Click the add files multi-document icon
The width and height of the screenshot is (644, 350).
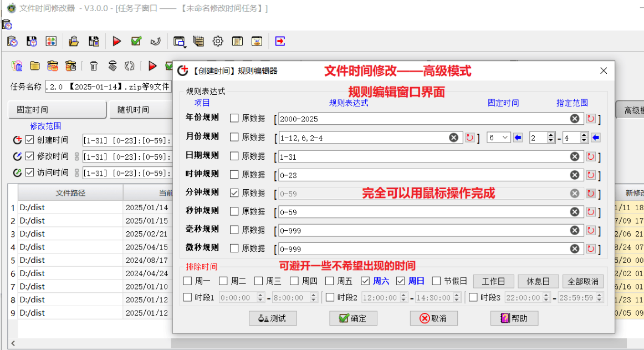click(x=17, y=66)
